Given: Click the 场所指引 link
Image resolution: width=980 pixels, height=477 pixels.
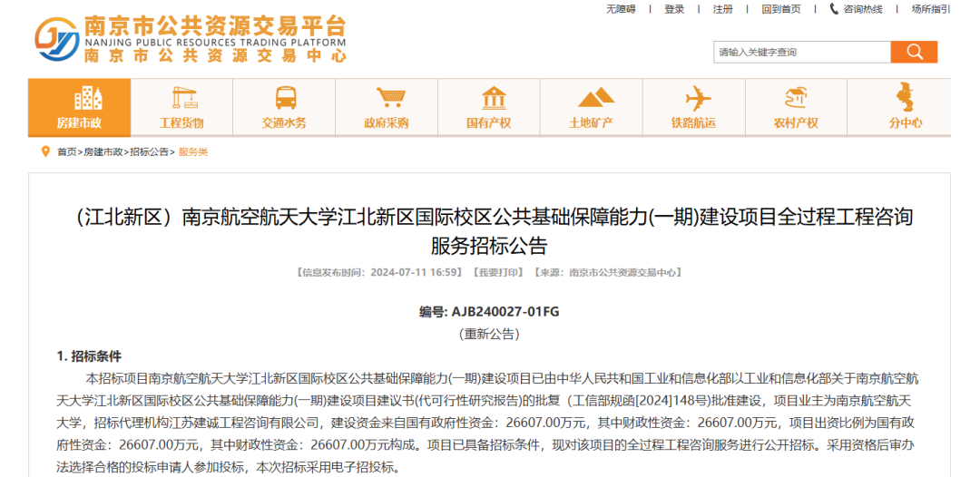Looking at the screenshot, I should [931, 9].
